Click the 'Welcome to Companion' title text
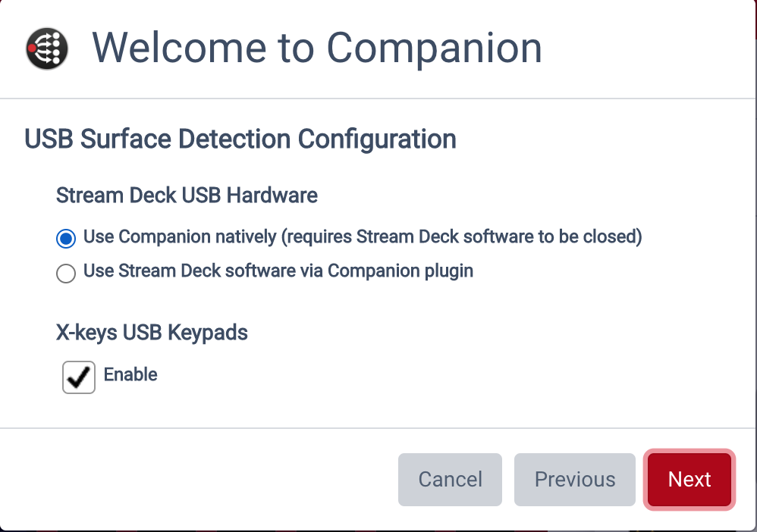757x532 pixels. (317, 49)
